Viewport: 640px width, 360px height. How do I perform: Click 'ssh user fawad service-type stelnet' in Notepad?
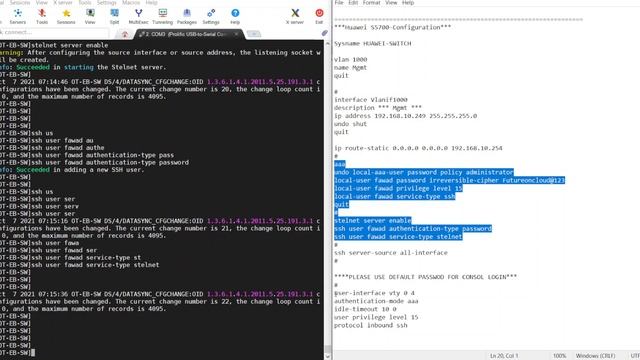[x=398, y=237]
